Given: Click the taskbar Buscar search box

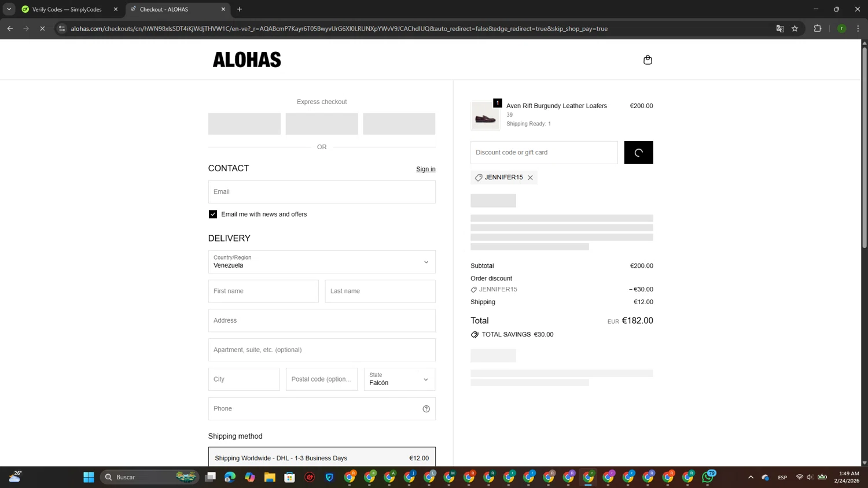Looking at the screenshot, I should point(149,477).
